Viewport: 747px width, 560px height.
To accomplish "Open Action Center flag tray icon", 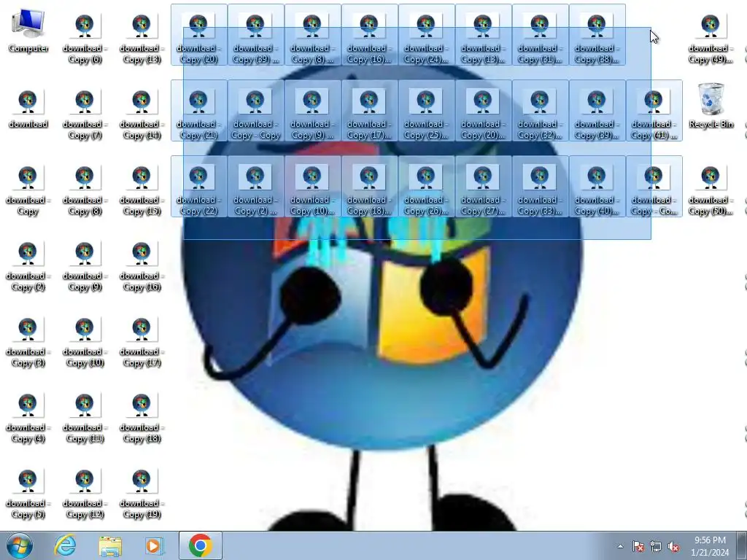I will pyautogui.click(x=638, y=546).
